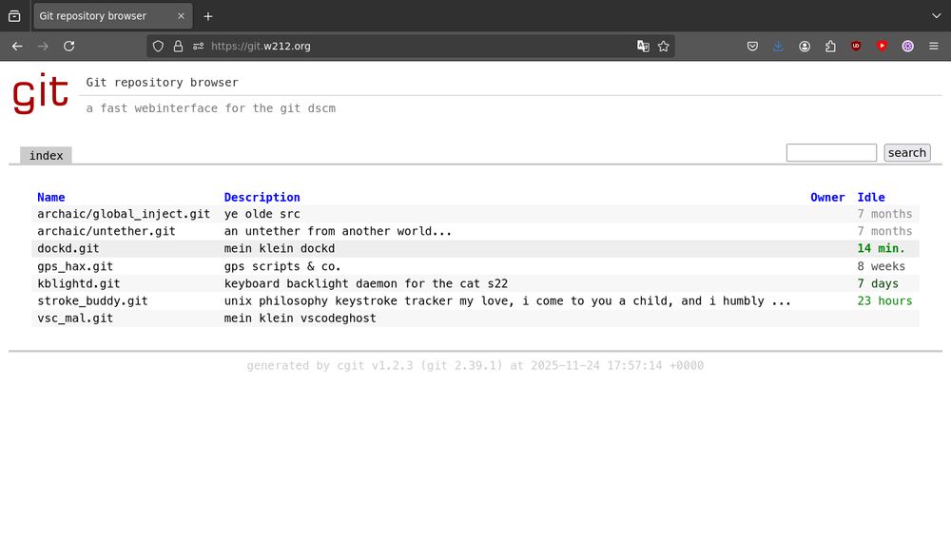Viewport: 951px width, 560px height.
Task: Open the Extensions puzzle-piece icon
Action: (x=830, y=46)
